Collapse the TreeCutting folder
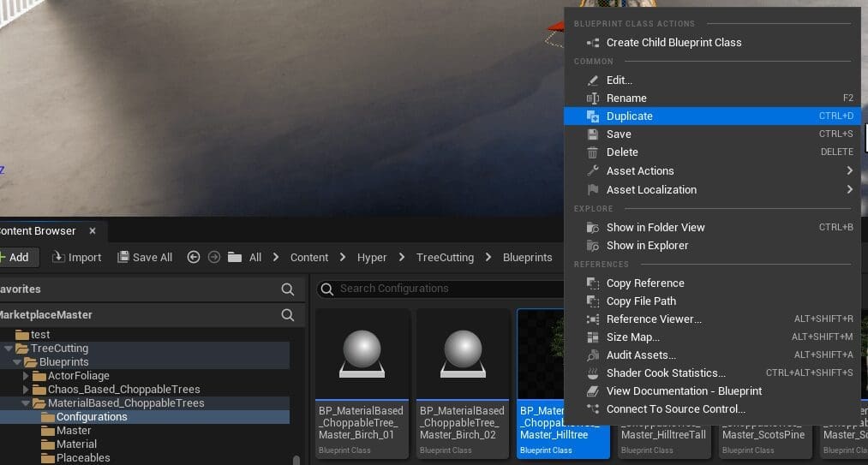The width and height of the screenshot is (868, 465). point(9,349)
